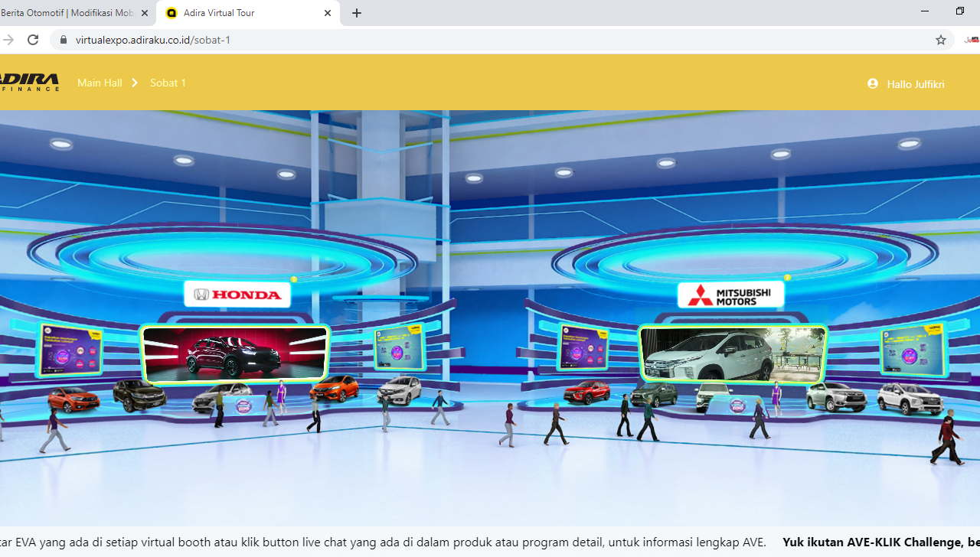This screenshot has width=980, height=557.
Task: Bookmark this page with the star icon
Action: pyautogui.click(x=941, y=40)
